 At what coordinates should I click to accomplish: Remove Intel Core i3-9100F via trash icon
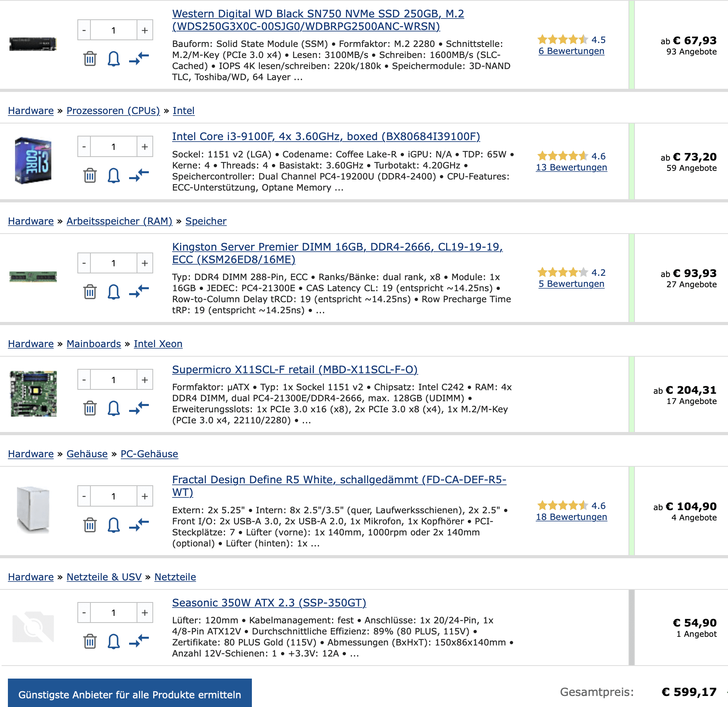[x=90, y=175]
